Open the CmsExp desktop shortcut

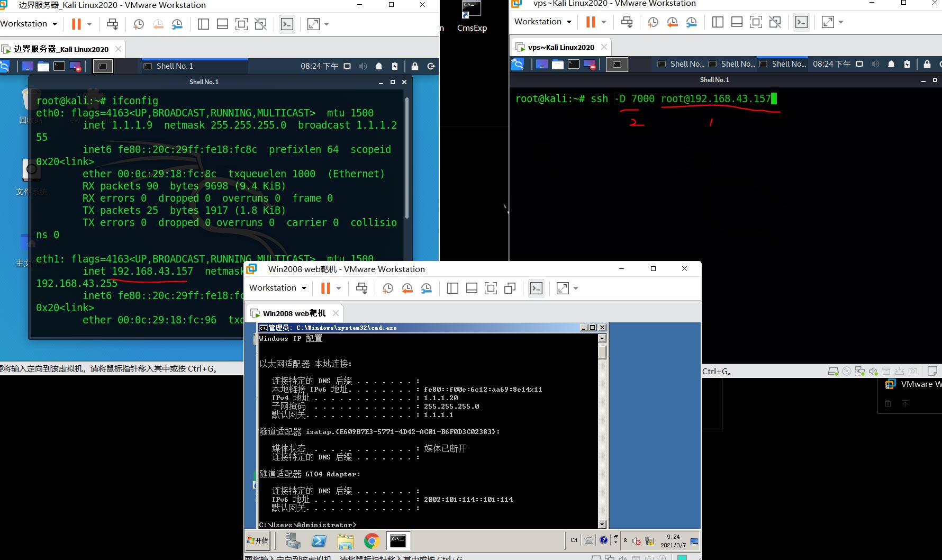click(472, 17)
